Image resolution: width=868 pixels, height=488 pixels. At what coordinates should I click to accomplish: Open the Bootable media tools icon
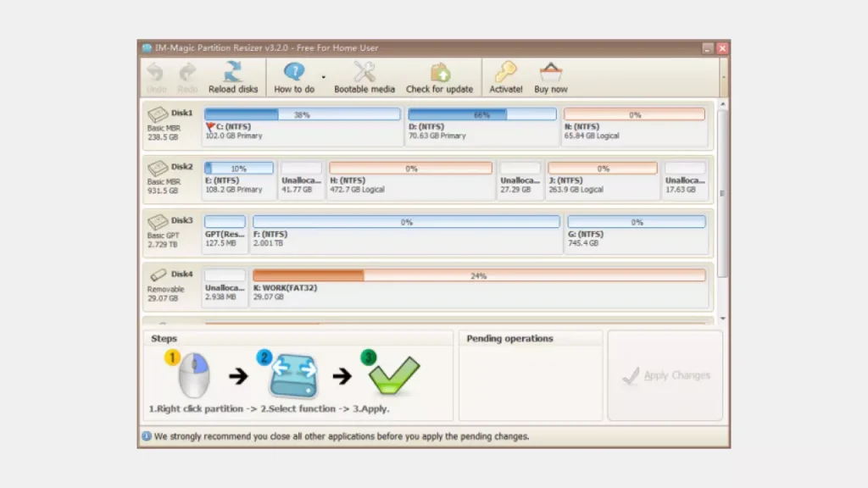coord(364,72)
